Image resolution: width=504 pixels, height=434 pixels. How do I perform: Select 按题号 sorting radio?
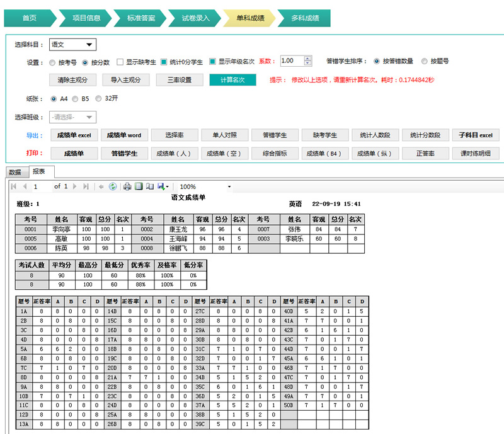[x=424, y=61]
